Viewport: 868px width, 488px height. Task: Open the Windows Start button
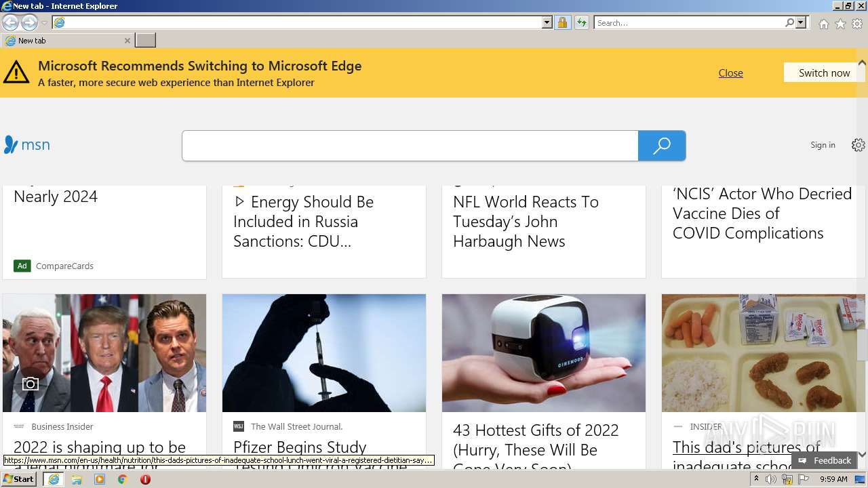pyautogui.click(x=18, y=479)
